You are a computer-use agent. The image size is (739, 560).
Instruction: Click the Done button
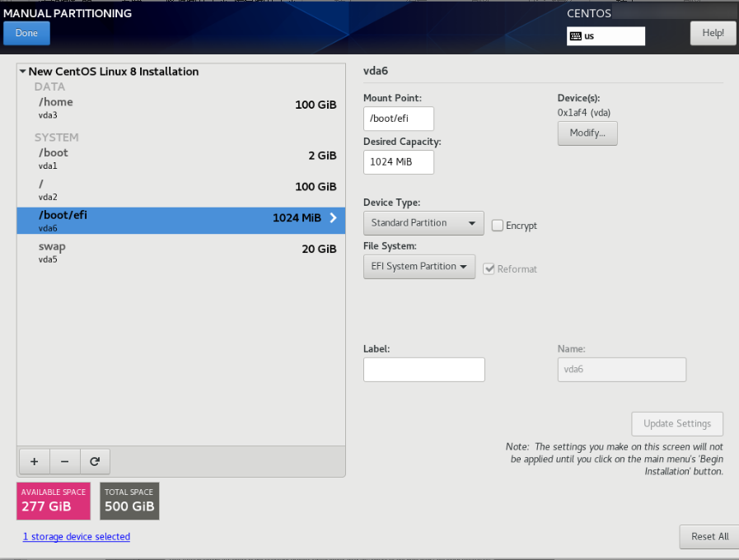(x=26, y=33)
